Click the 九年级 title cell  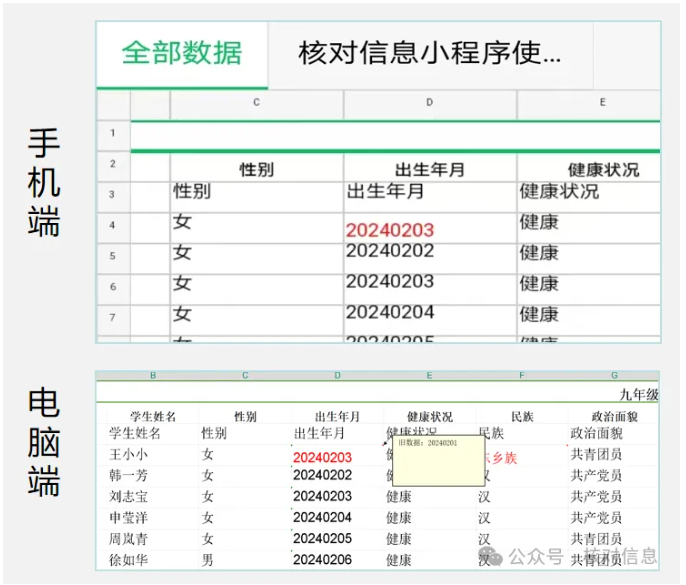pos(639,395)
